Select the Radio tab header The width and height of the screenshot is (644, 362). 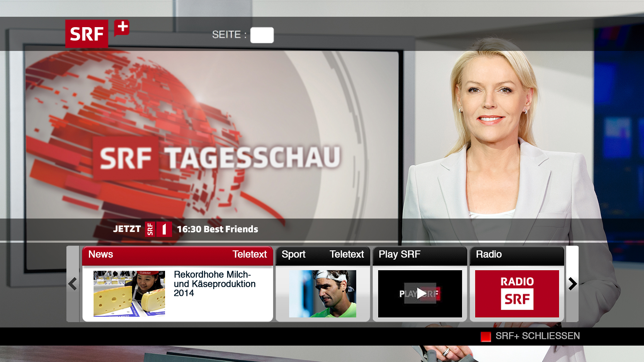click(x=489, y=254)
